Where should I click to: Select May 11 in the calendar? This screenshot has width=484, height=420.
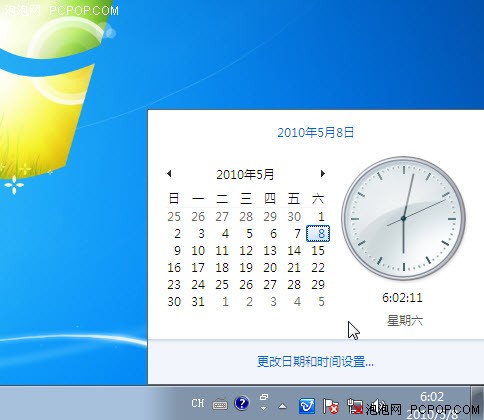click(x=222, y=250)
